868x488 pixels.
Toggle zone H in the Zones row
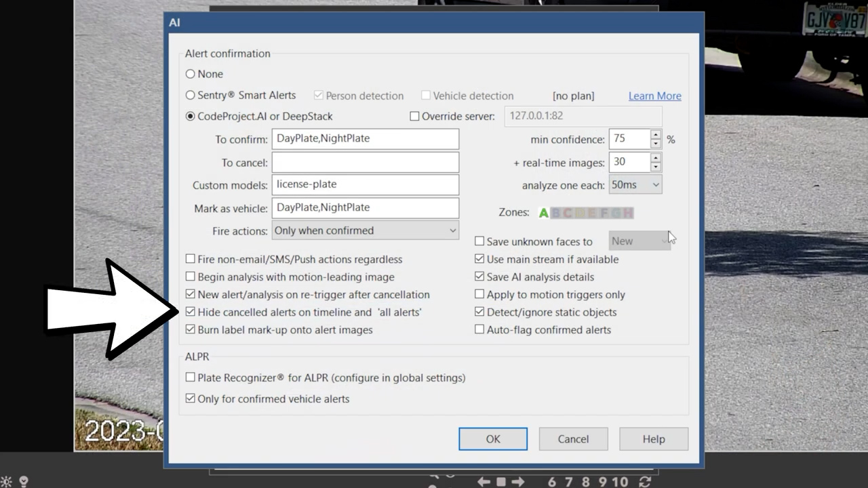click(x=628, y=213)
